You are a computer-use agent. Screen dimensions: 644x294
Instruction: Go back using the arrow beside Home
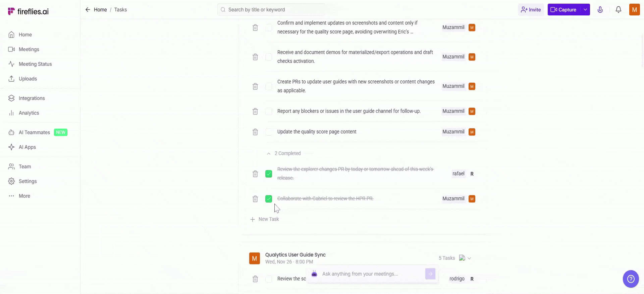tap(88, 10)
